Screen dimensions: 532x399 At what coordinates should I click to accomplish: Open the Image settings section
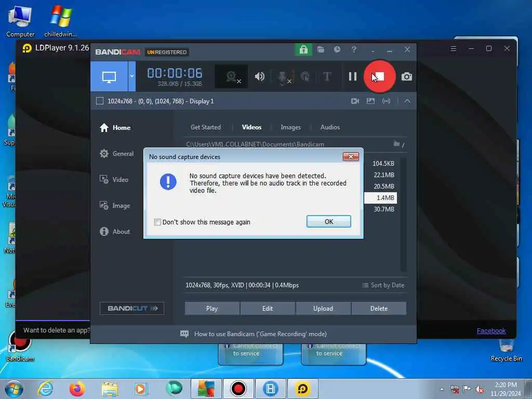click(x=115, y=206)
